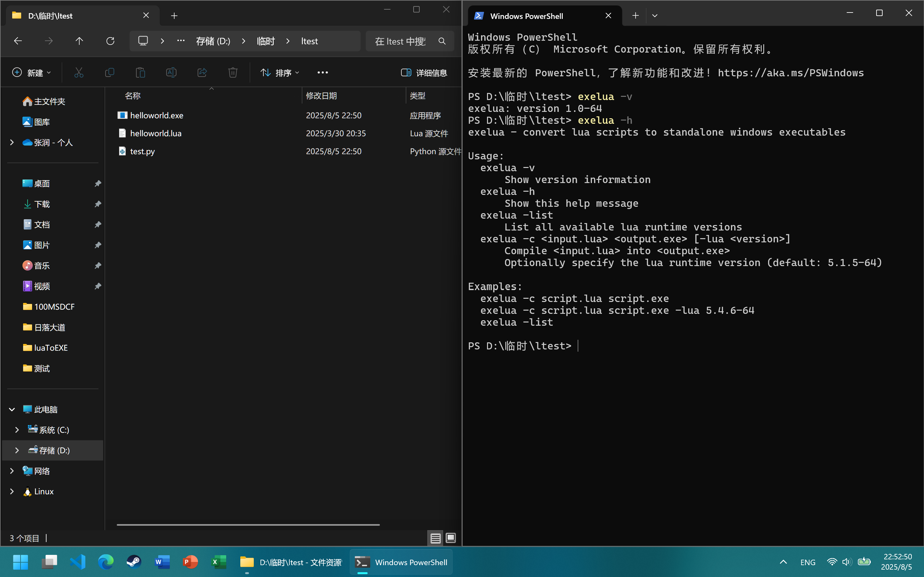Open the 详细信息 details pane icon
The image size is (924, 577).
(x=424, y=72)
